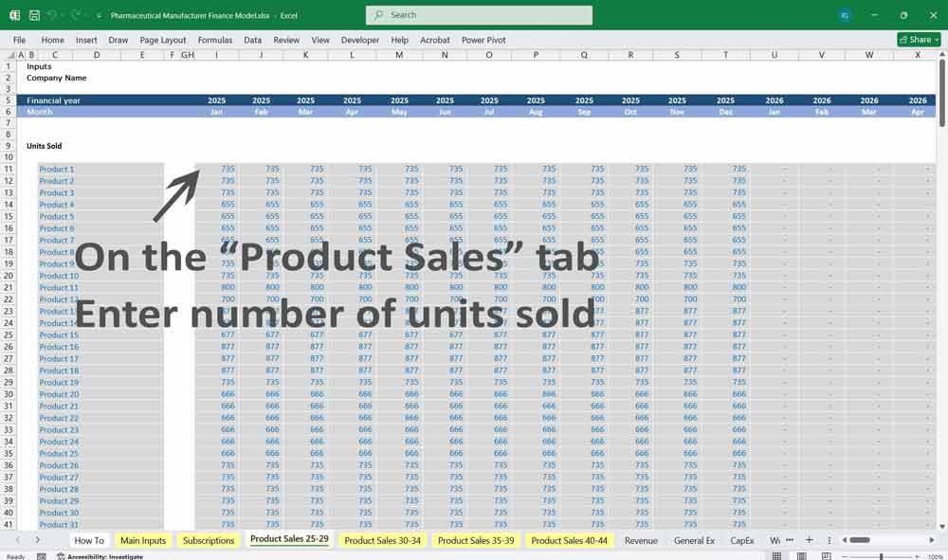Open the Help ribbon tab
This screenshot has width=948, height=560.
pyautogui.click(x=400, y=40)
